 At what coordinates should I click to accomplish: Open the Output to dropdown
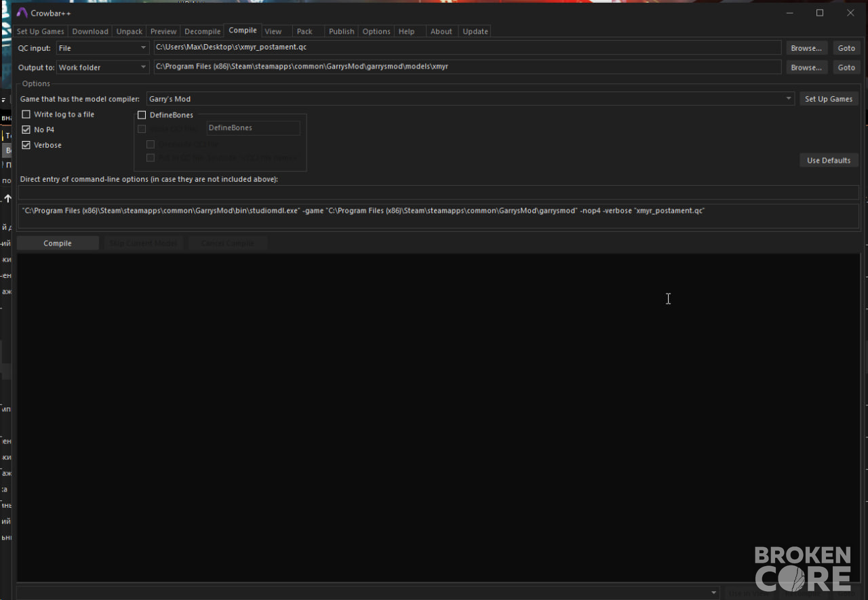tap(102, 67)
